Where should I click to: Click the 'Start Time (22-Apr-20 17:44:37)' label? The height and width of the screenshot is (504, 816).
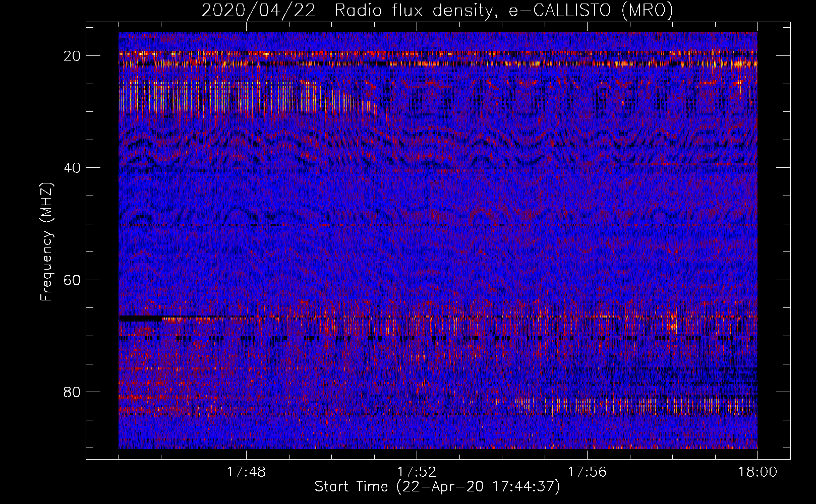437,487
